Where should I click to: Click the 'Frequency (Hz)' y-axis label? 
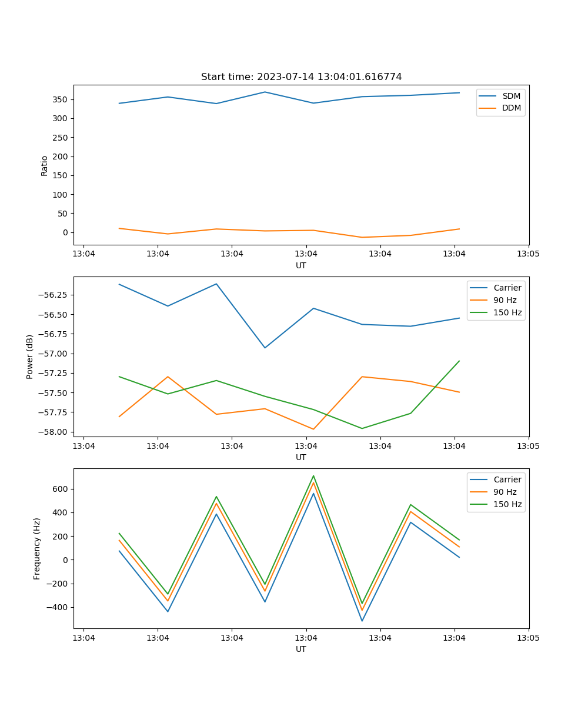pyautogui.click(x=37, y=548)
